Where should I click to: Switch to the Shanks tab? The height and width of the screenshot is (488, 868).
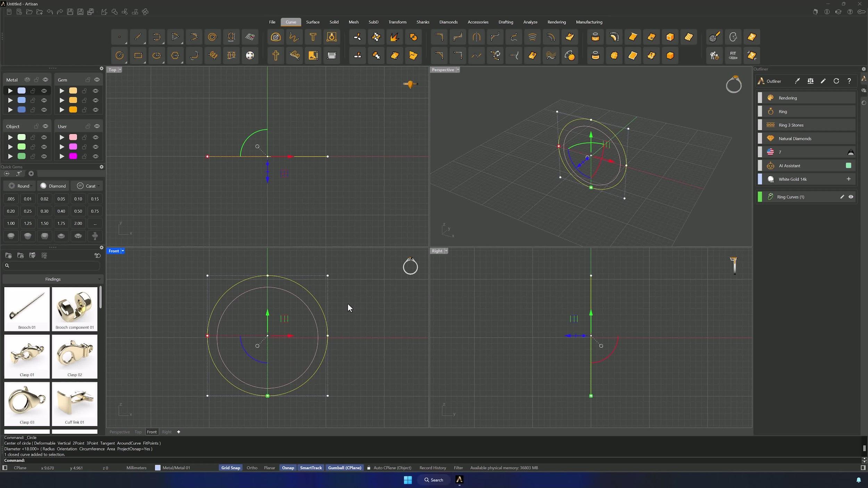coord(423,22)
